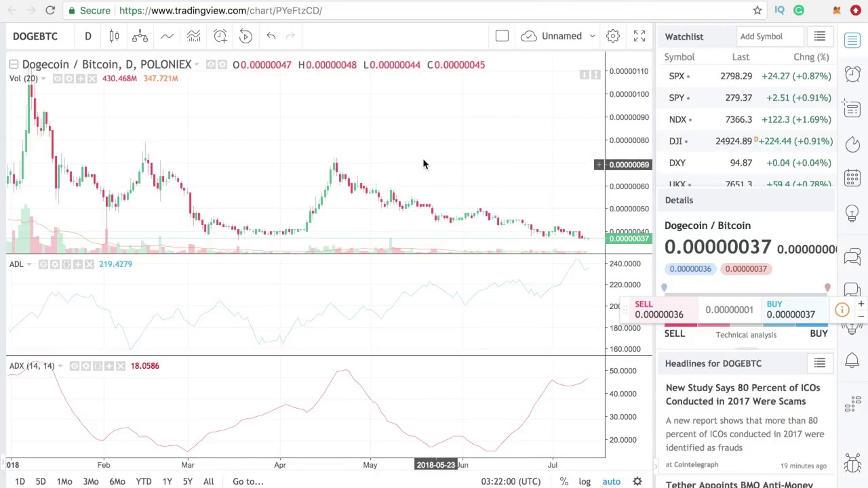The height and width of the screenshot is (488, 868).
Task: Open the watchlist list-options icon
Action: 820,36
